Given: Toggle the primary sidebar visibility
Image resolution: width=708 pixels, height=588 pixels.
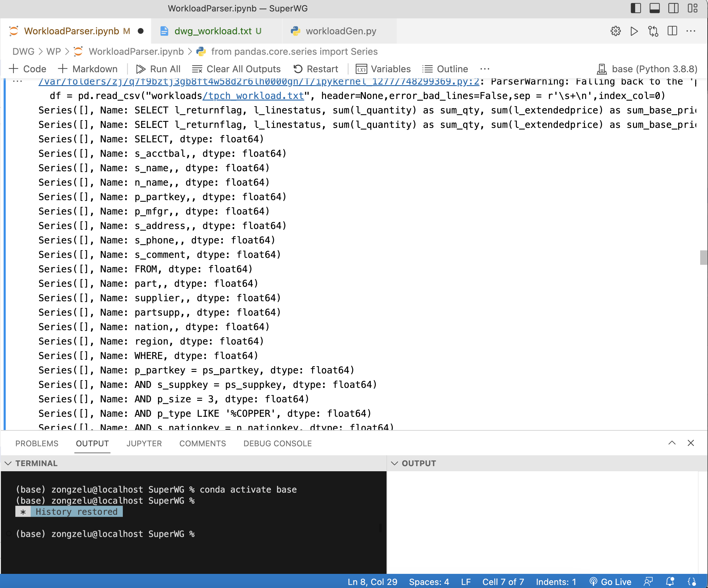Looking at the screenshot, I should click(636, 8).
